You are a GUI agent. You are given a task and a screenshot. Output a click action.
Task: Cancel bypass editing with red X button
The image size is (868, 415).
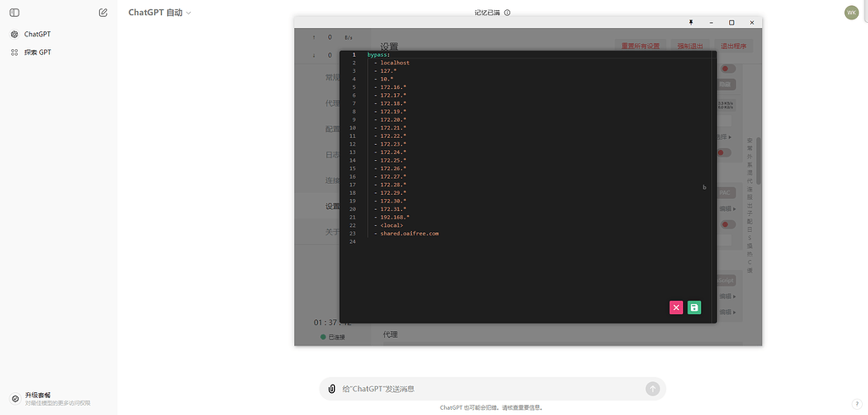point(676,307)
